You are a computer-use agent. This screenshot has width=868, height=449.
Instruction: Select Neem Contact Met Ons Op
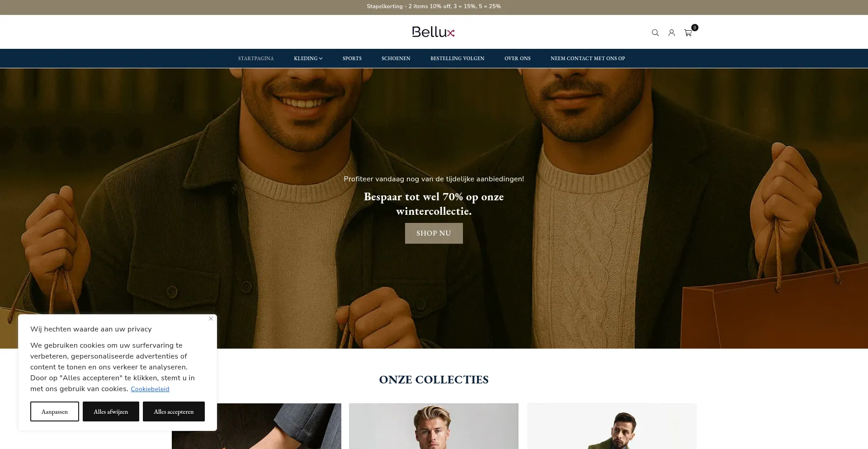pyautogui.click(x=588, y=58)
